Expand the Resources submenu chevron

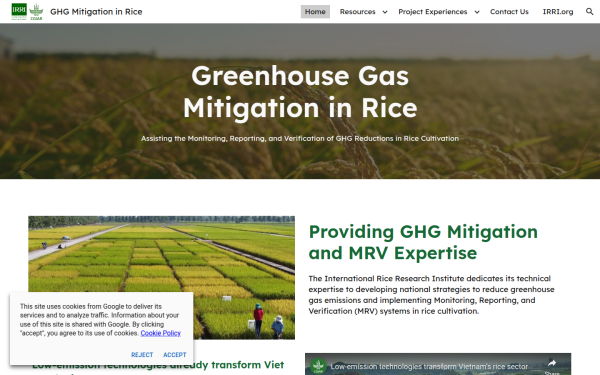385,12
